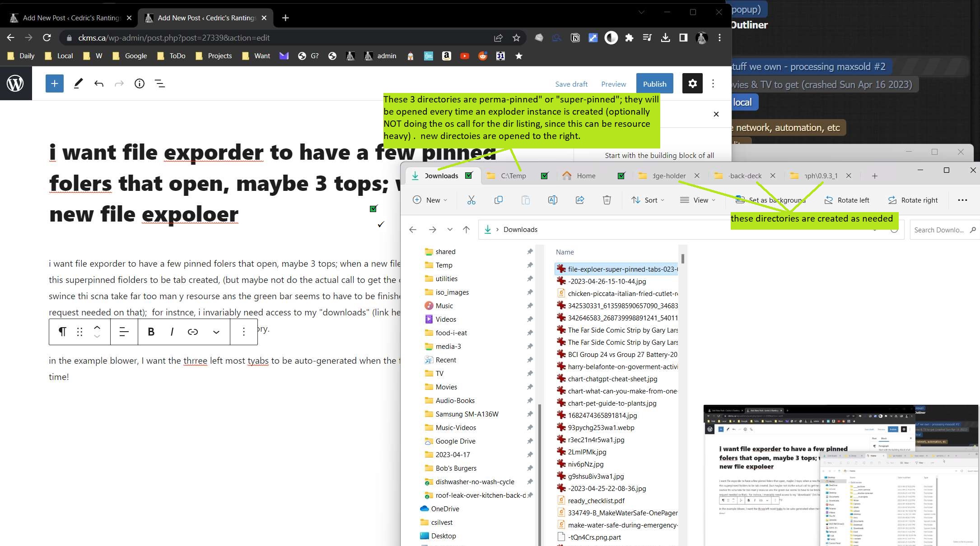Viewport: 980px width, 546px height.
Task: Toggle the checkbox next to the Home tab
Action: (x=621, y=176)
